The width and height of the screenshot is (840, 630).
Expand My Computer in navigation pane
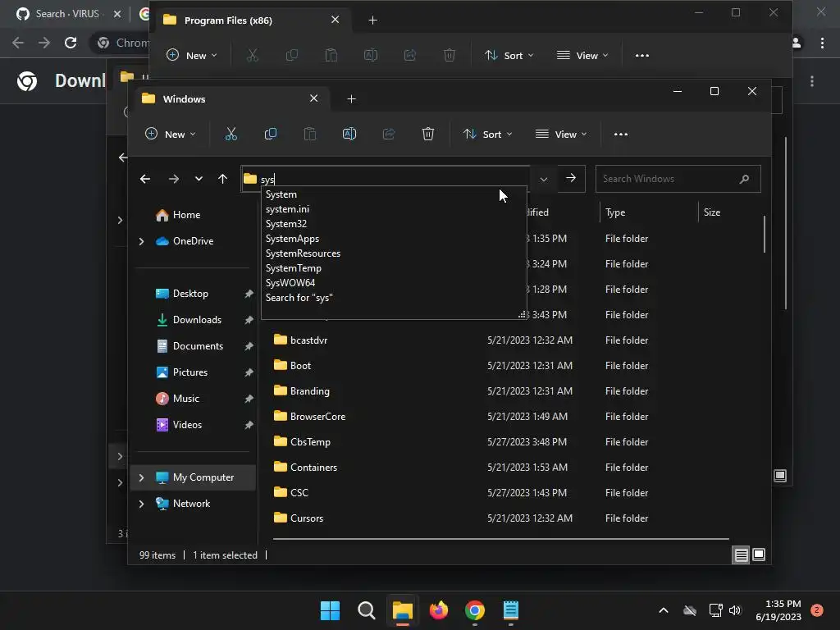pyautogui.click(x=141, y=477)
